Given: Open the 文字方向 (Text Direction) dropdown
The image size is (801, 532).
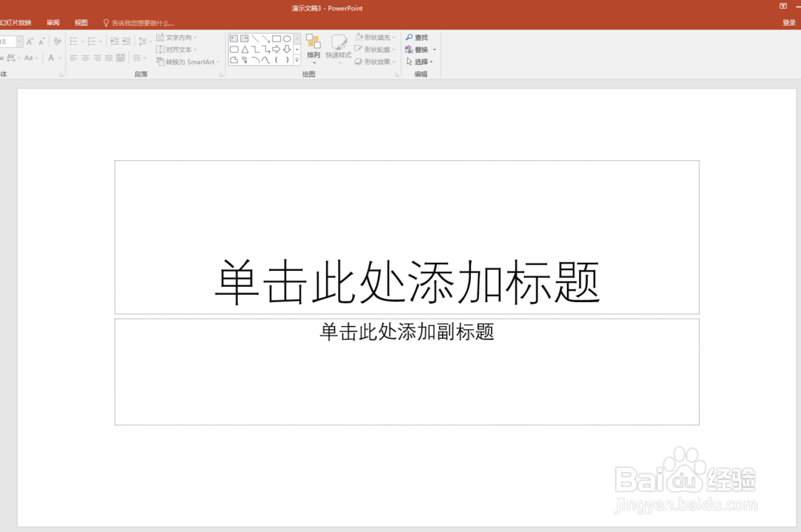Looking at the screenshot, I should pyautogui.click(x=179, y=38).
